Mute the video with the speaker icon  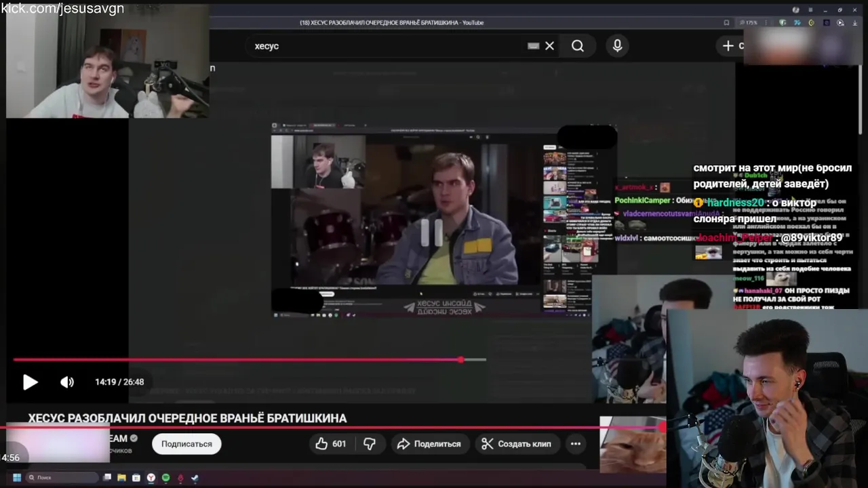point(66,382)
